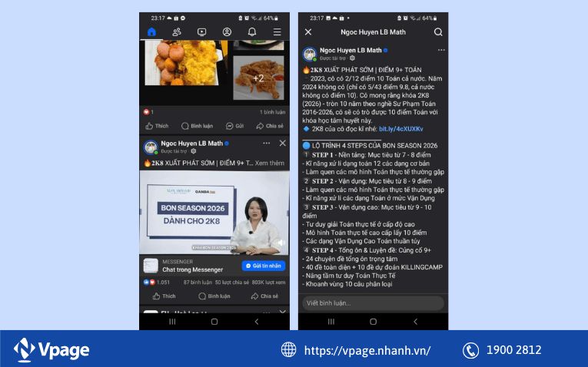Select the 'STEP 4 - Tổng ôn & Luyện đề' line
Image resolution: width=588 pixels, height=367 pixels.
point(367,250)
